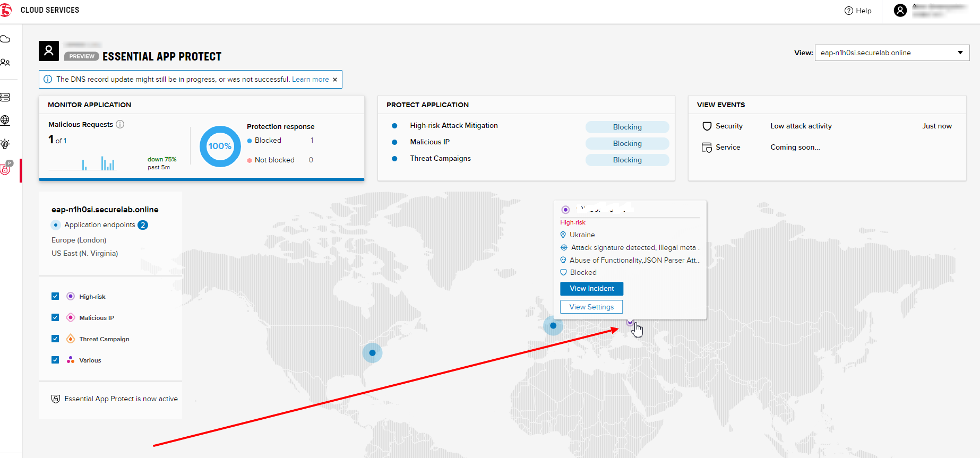This screenshot has height=458, width=980.
Task: Select High-risk Attack Mitigation row
Action: [x=454, y=126]
